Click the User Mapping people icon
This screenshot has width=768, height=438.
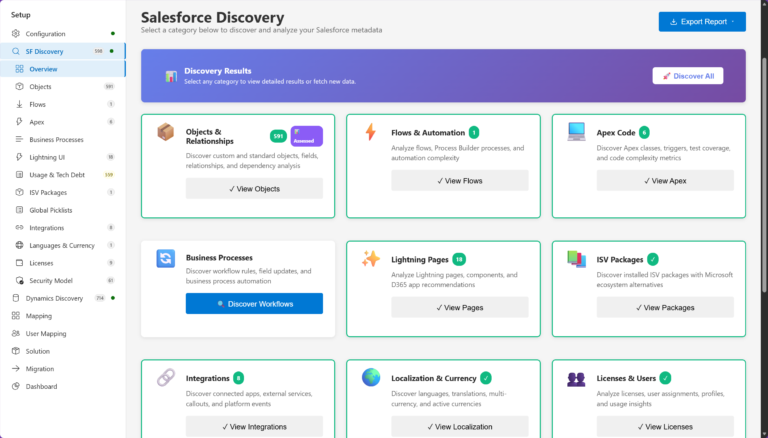[x=16, y=334]
